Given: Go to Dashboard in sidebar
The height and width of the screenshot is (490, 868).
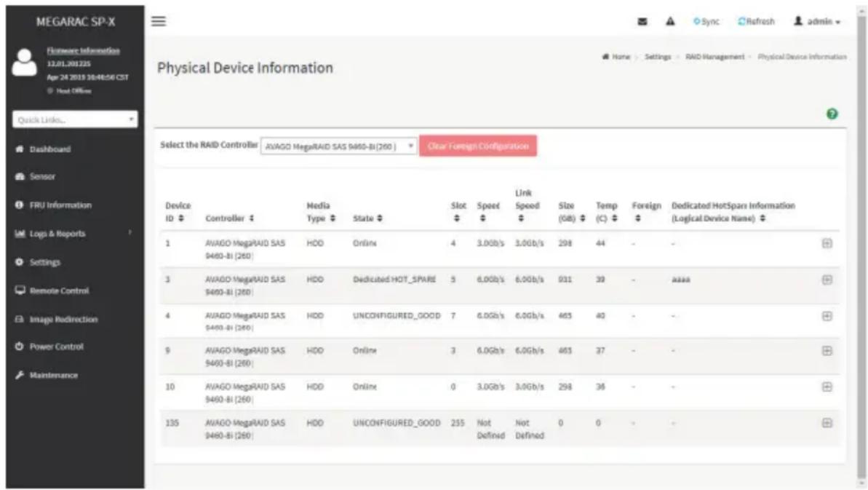Looking at the screenshot, I should [x=49, y=149].
